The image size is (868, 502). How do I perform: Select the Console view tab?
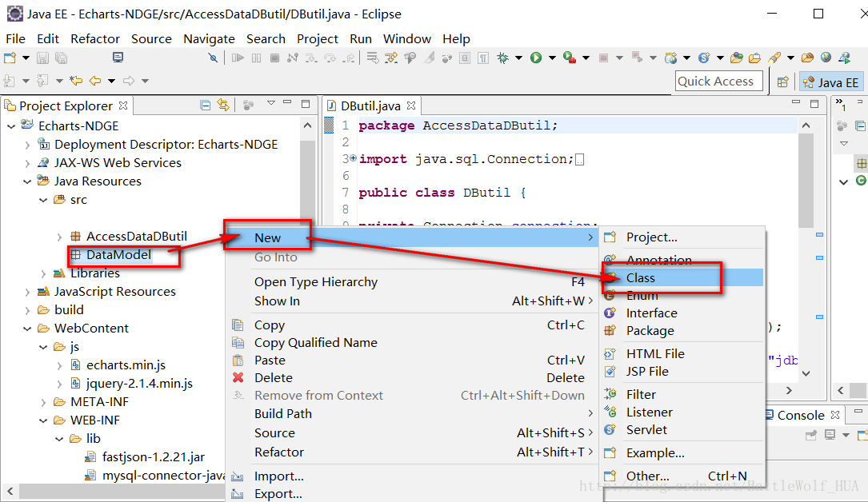(x=802, y=415)
